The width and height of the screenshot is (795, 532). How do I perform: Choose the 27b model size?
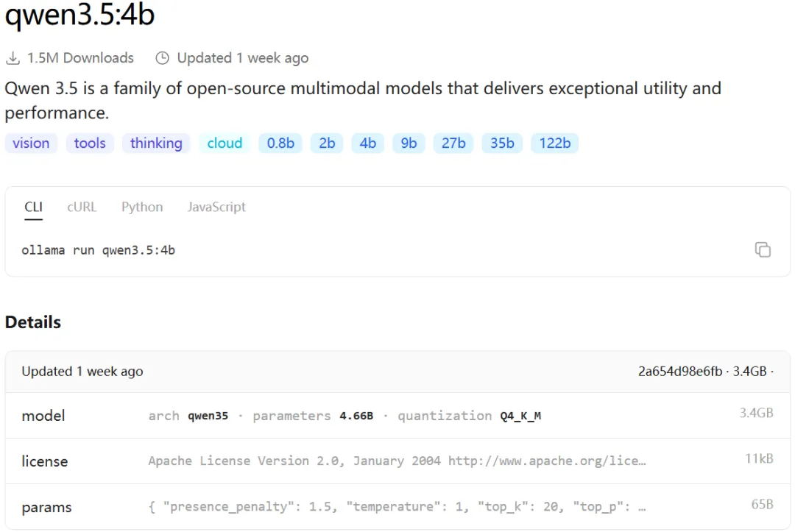point(453,143)
